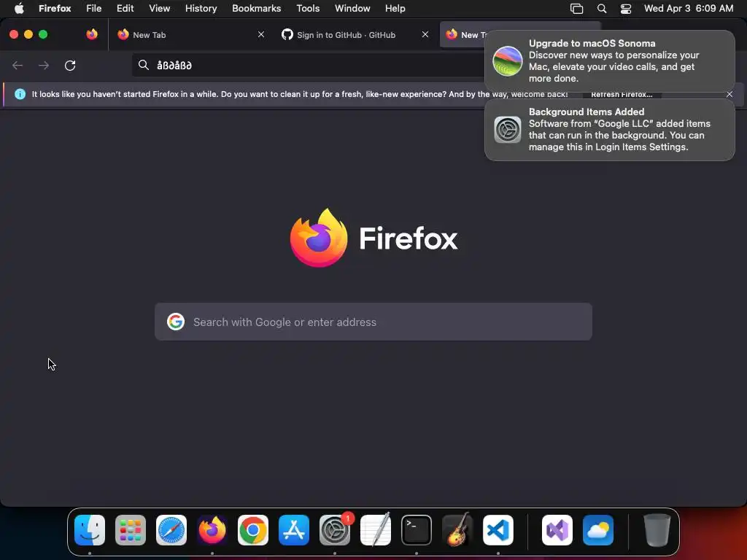Open the Edit menu

pos(125,9)
